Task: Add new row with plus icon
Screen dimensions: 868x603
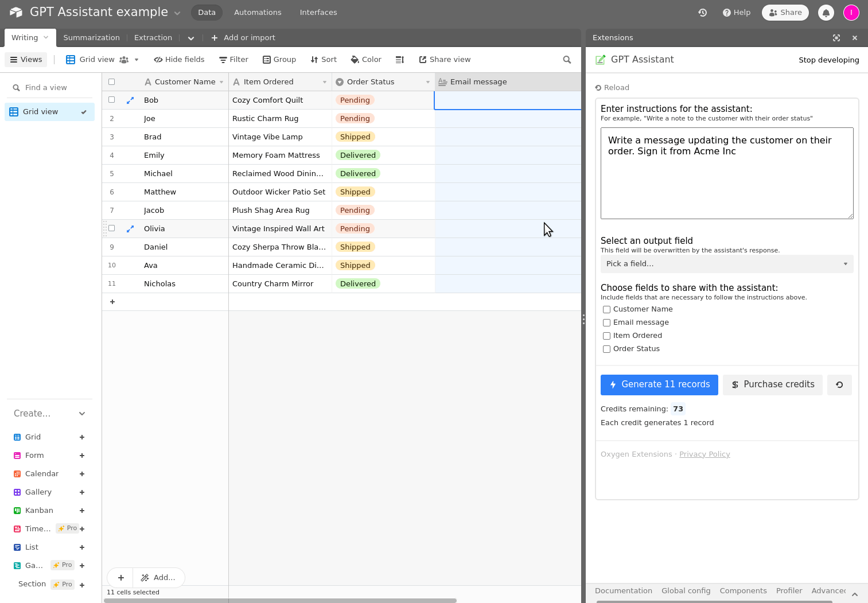Action: coord(112,302)
